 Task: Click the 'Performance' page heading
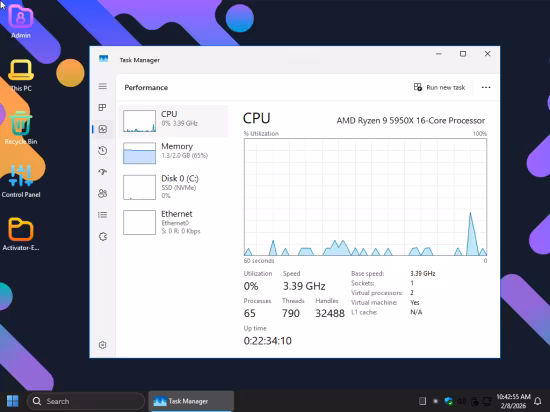[x=146, y=88]
